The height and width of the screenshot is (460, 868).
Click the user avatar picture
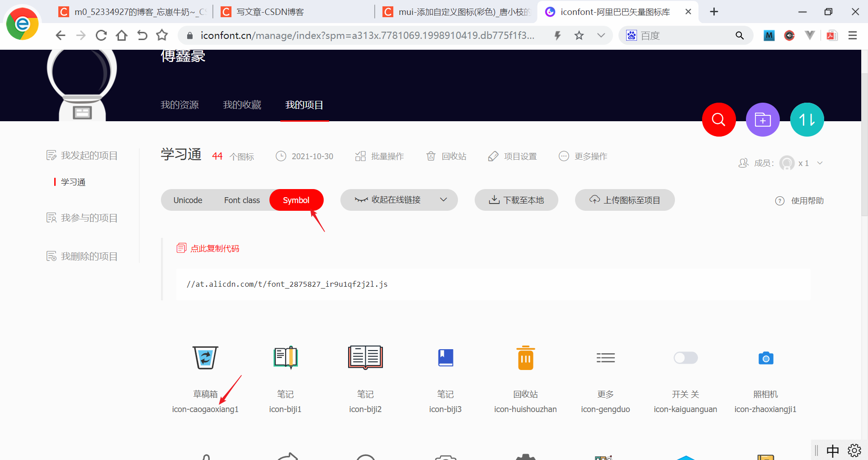pyautogui.click(x=82, y=85)
